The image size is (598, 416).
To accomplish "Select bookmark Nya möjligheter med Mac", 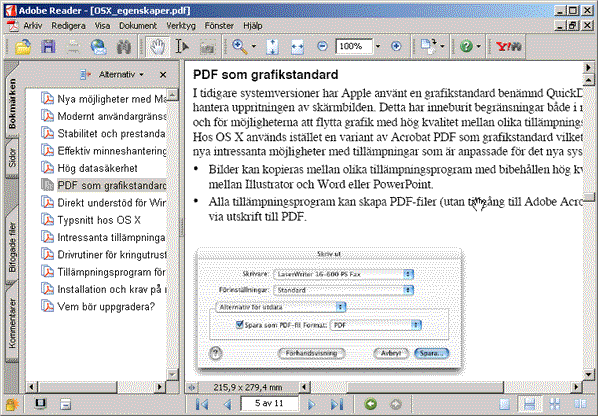I will 104,99.
